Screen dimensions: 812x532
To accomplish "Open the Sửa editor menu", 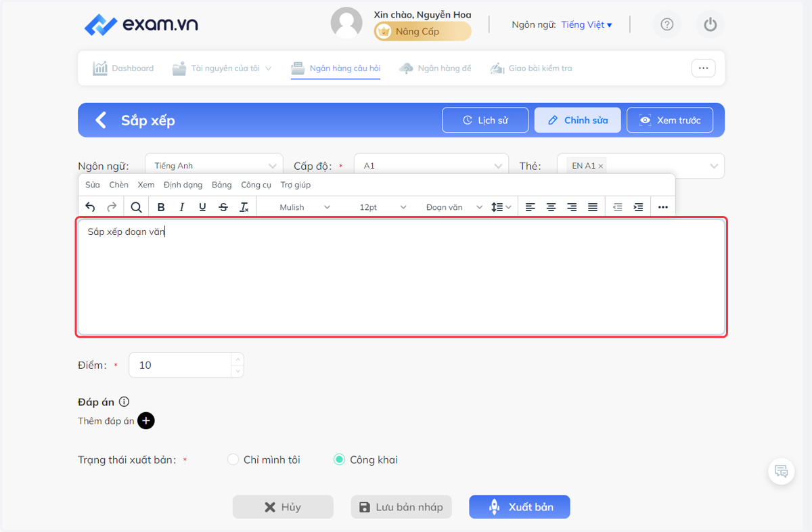I will [93, 185].
